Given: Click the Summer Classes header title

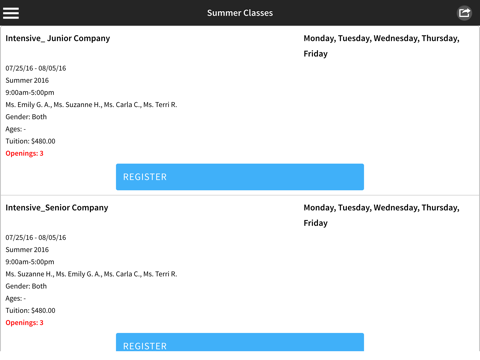Looking at the screenshot, I should 240,13.
